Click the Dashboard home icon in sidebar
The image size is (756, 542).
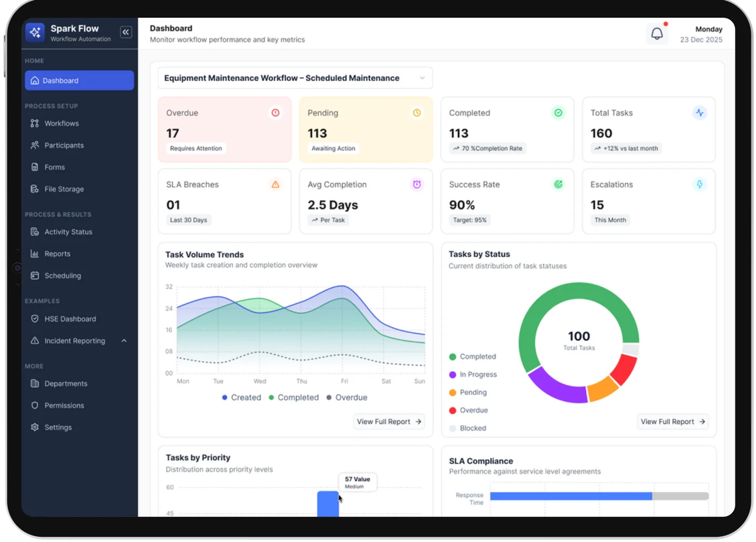35,81
